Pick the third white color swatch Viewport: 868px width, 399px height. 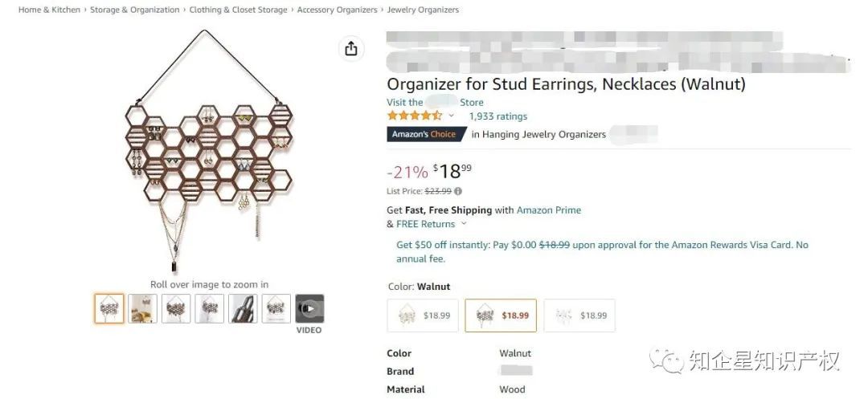point(579,316)
